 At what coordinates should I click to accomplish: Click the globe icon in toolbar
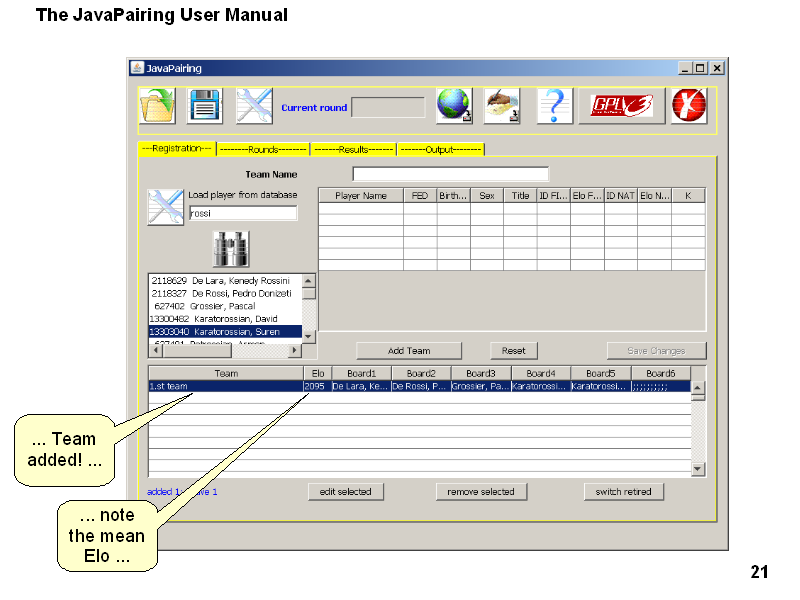coord(454,106)
